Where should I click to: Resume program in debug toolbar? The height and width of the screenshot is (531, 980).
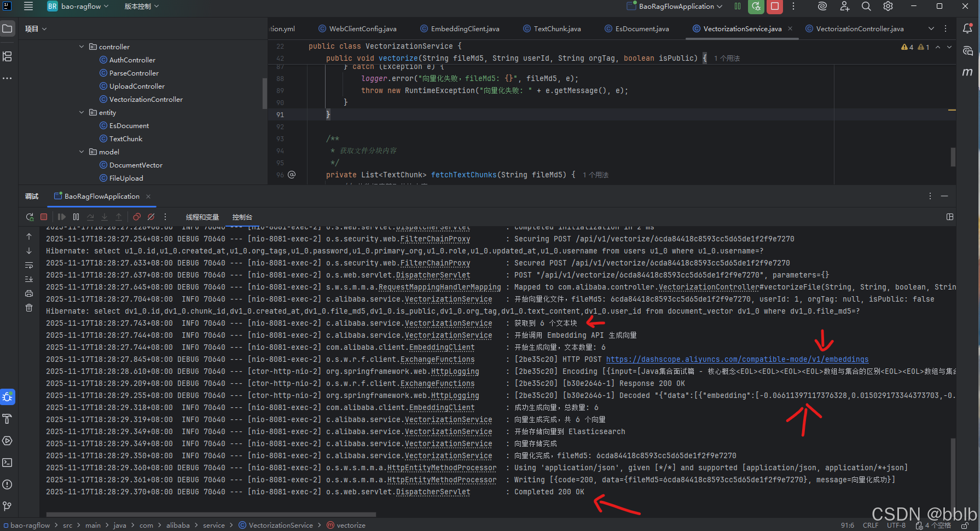pyautogui.click(x=62, y=217)
